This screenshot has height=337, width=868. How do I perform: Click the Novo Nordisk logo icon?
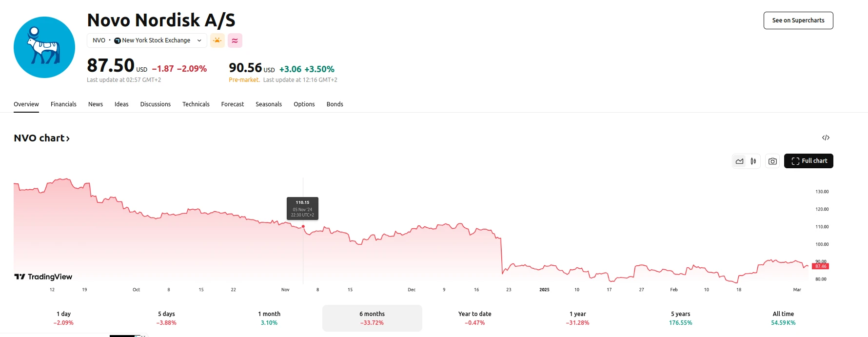[x=44, y=47]
